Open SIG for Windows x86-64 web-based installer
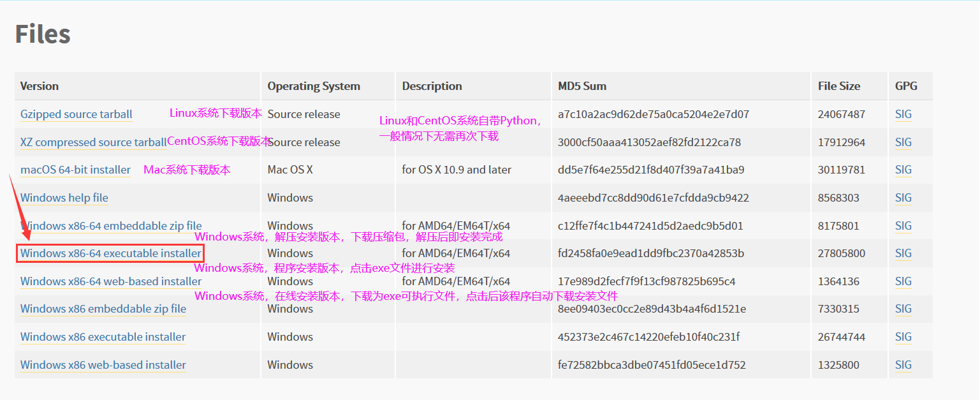Screen dimensions: 980x400 (903, 281)
